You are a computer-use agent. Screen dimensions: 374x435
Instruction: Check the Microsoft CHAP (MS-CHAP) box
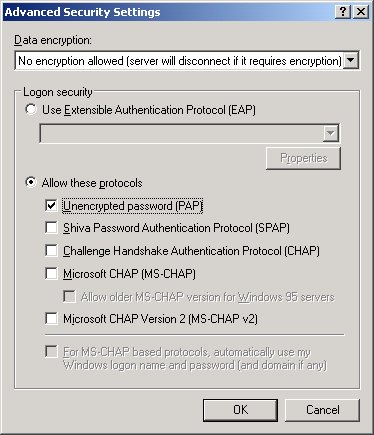pos(51,273)
